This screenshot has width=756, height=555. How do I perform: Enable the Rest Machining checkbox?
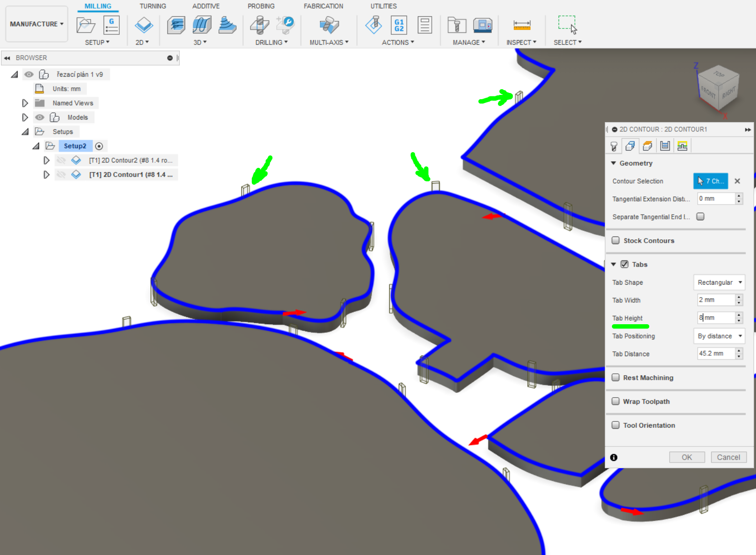(616, 378)
